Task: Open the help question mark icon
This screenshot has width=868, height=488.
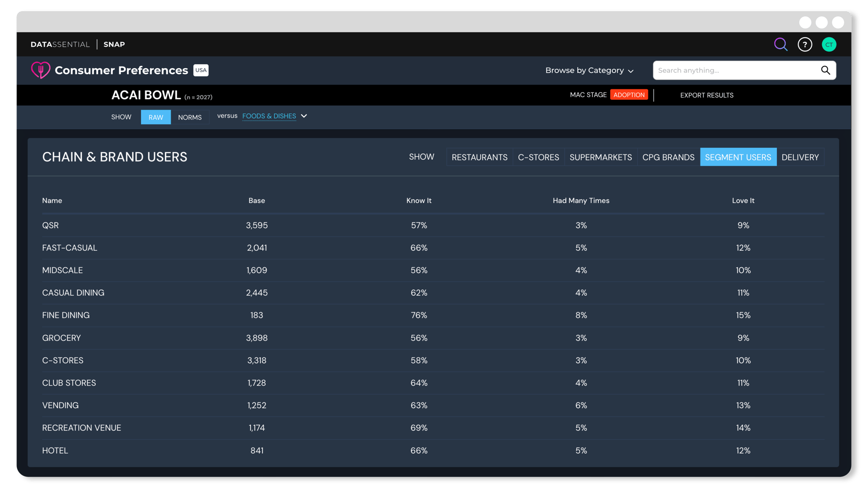Action: 805,44
